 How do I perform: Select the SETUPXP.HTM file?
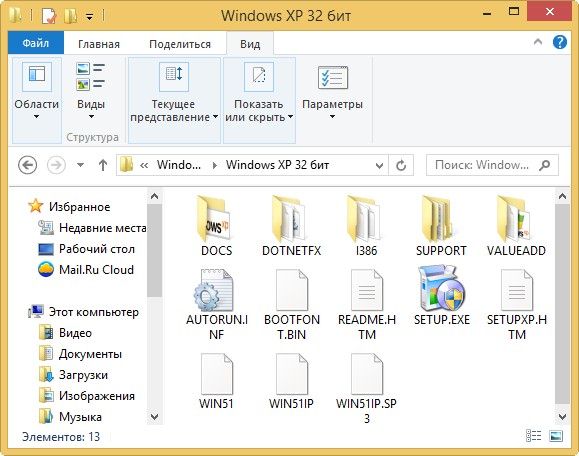[x=517, y=305]
